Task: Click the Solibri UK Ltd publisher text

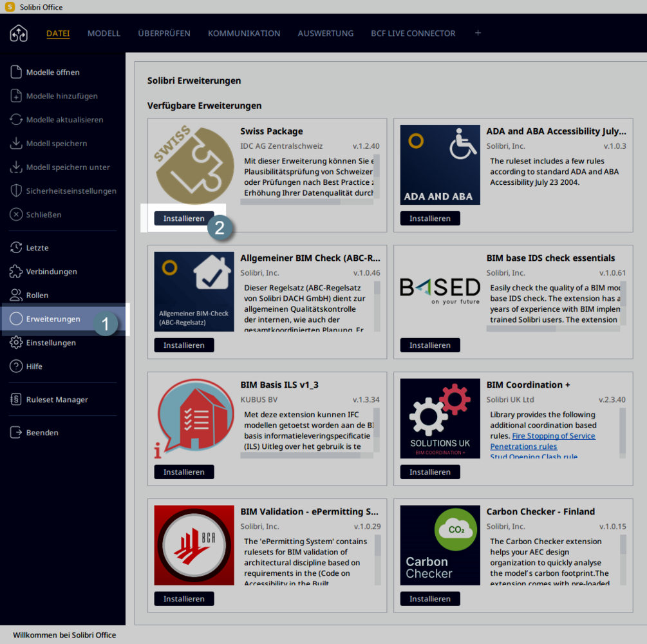Action: click(510, 400)
